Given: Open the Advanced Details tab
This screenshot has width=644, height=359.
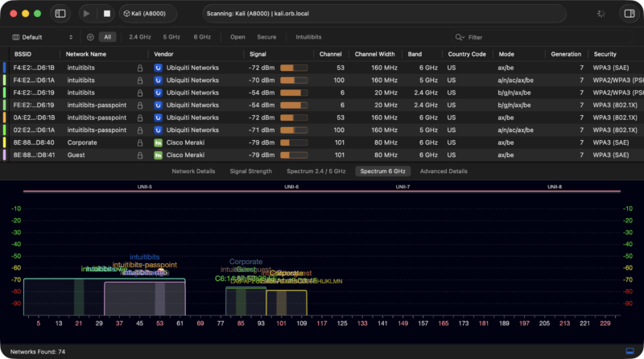Looking at the screenshot, I should click(x=444, y=171).
